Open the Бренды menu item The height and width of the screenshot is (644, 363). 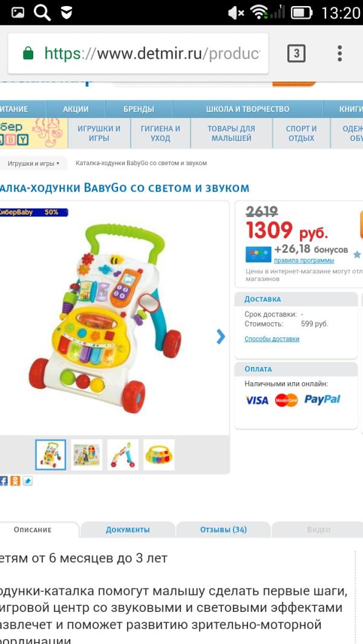(x=139, y=109)
